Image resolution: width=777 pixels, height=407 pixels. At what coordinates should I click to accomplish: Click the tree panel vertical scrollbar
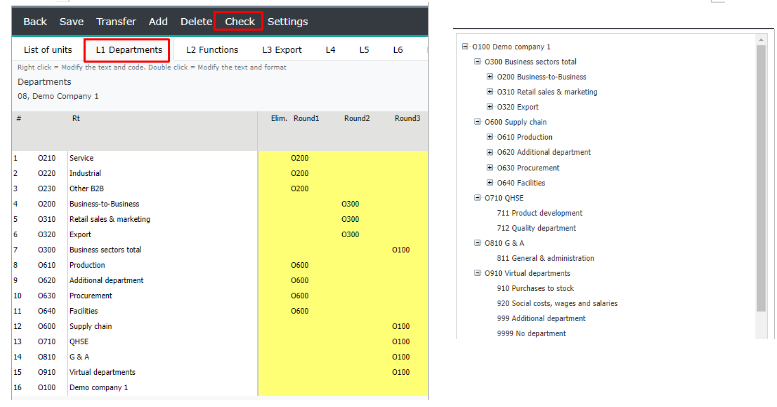(x=761, y=178)
